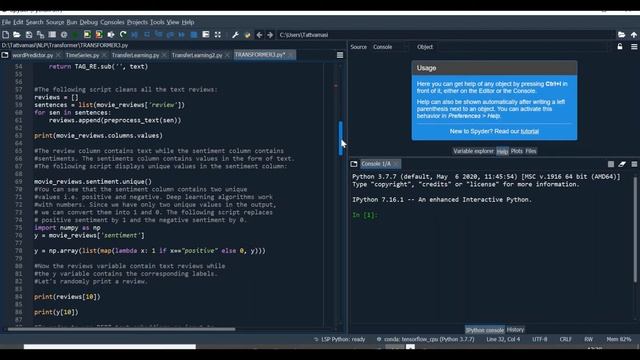Click the debug step line icon
The height and width of the screenshot is (360, 640).
(x=147, y=35)
